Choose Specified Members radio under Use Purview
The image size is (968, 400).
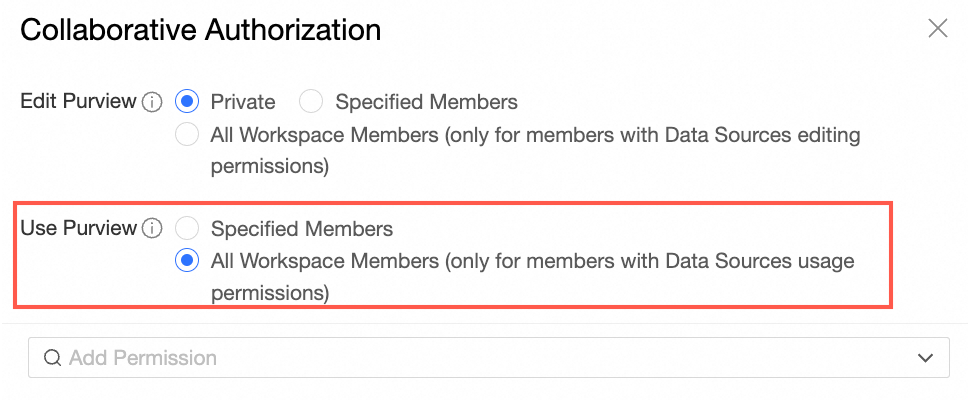[x=186, y=229]
